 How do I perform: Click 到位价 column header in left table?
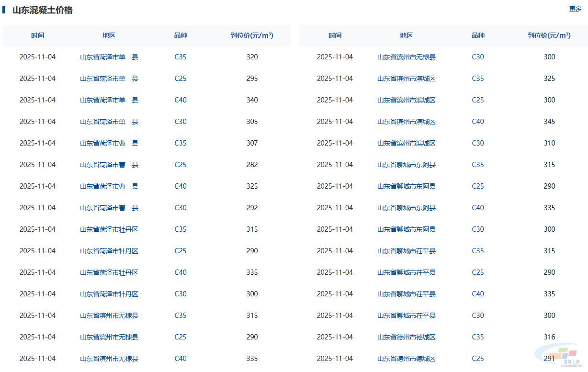[x=252, y=35]
